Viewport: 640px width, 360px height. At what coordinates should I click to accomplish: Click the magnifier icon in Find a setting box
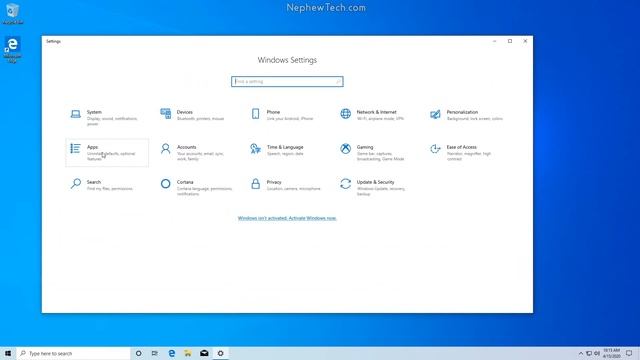click(338, 82)
